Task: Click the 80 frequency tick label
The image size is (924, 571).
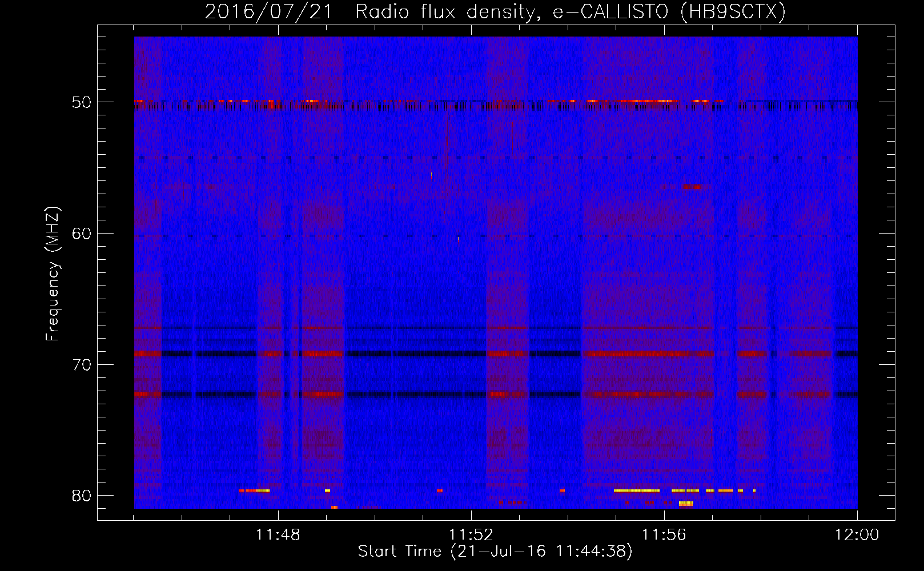Action: click(82, 496)
